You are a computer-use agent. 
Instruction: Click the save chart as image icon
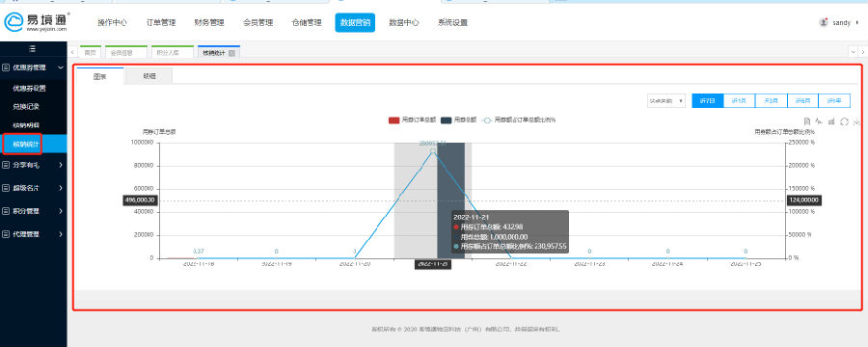[857, 121]
